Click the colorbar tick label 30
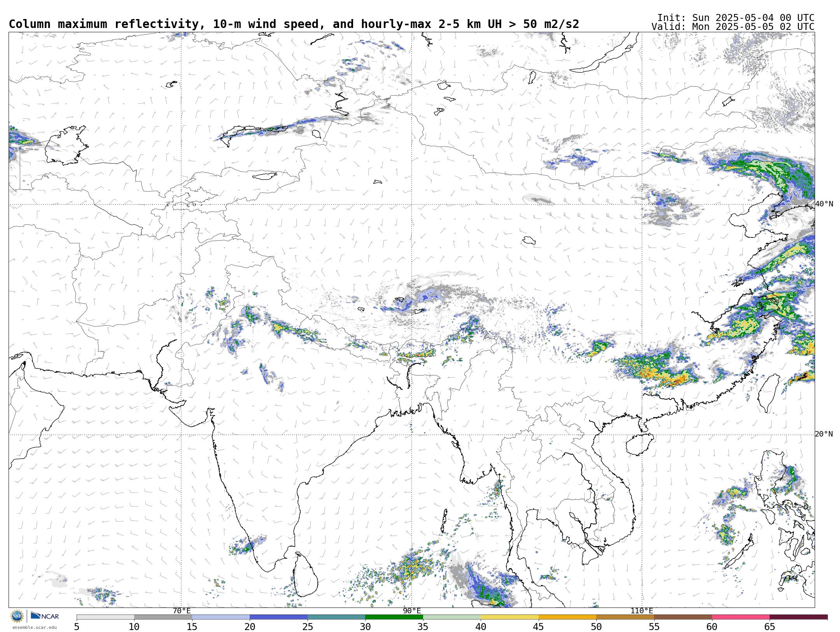840x632 pixels. (x=365, y=627)
